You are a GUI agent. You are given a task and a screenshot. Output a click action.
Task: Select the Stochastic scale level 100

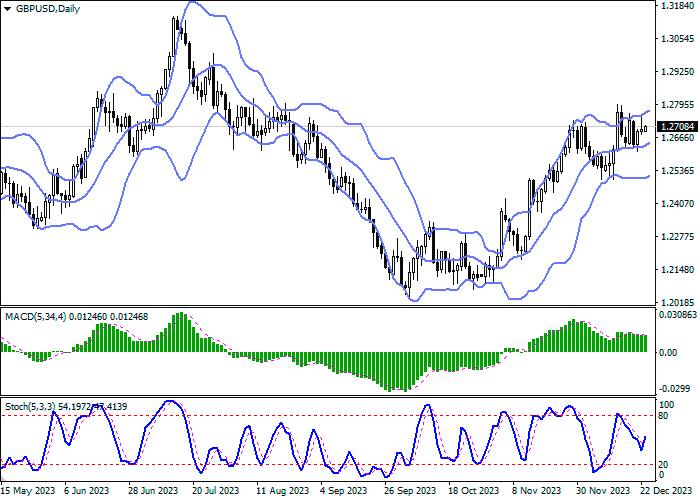pyautogui.click(x=667, y=405)
